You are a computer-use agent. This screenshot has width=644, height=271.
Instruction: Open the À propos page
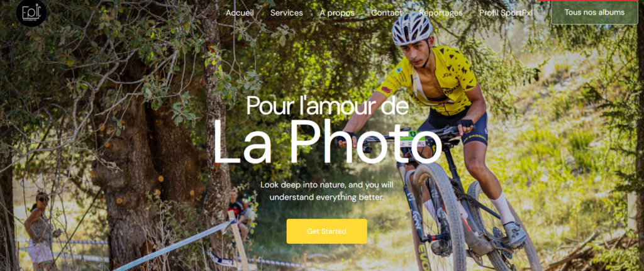(x=337, y=13)
